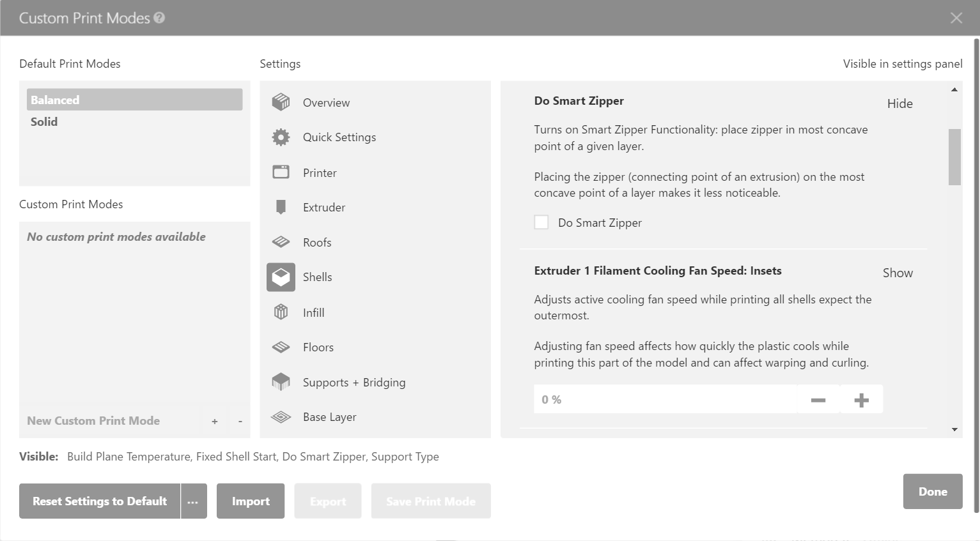Viewport: 980px width, 541px height.
Task: Click the main dialog vertical scrollbar
Action: point(976,275)
